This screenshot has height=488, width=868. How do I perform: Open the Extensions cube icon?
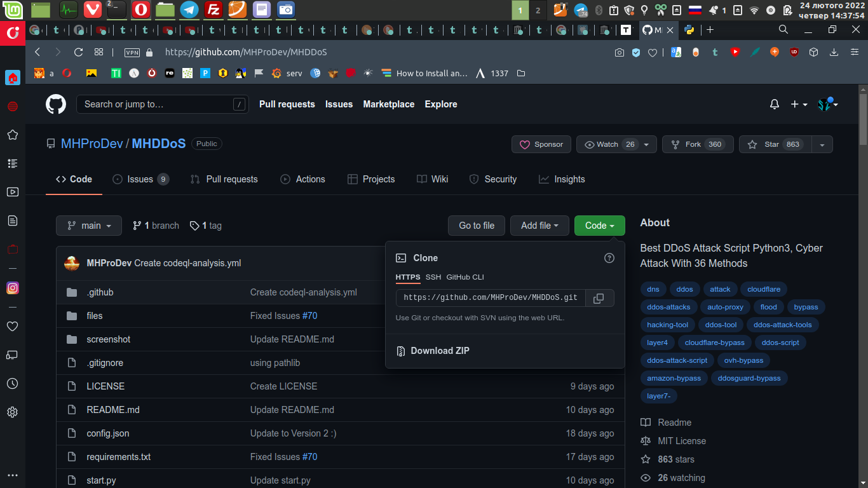coord(813,53)
